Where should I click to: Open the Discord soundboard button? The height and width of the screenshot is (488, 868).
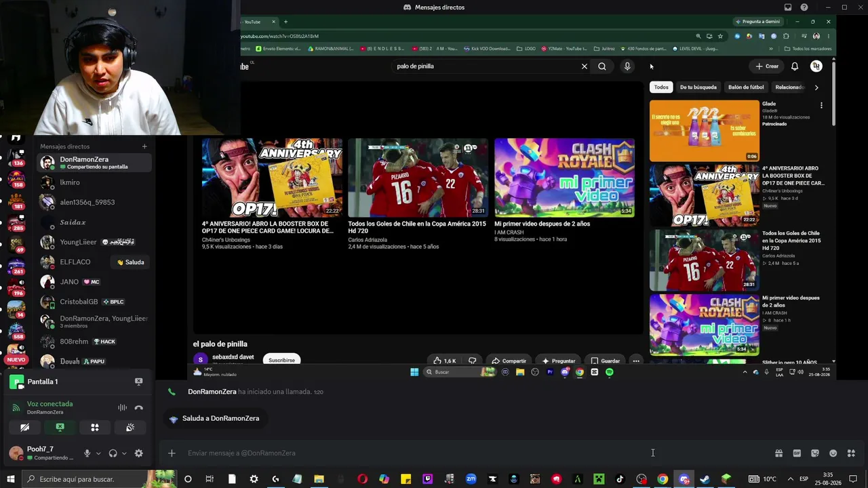[x=130, y=428]
